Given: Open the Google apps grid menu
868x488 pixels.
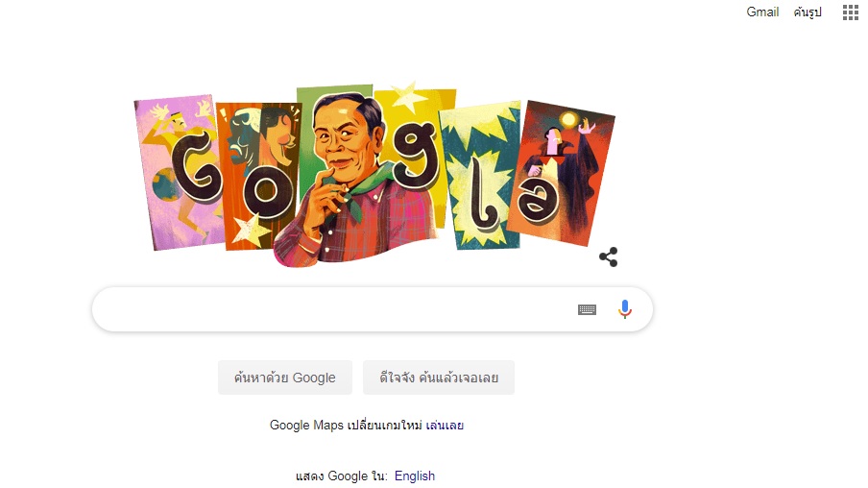Looking at the screenshot, I should coord(851,12).
